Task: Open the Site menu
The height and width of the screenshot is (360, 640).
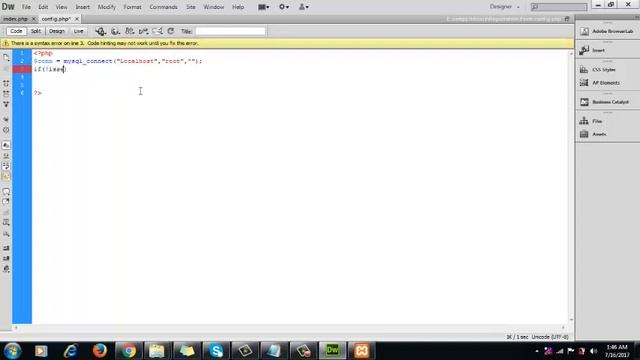Action: [191, 7]
